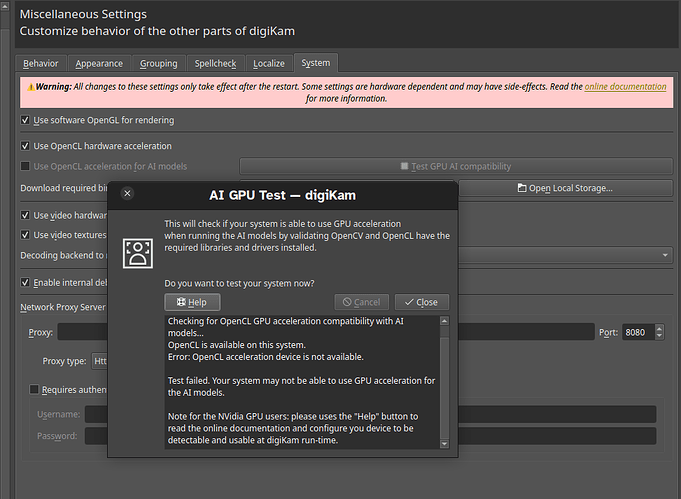Follow the online documentation link
The image size is (681, 499).
pos(625,86)
